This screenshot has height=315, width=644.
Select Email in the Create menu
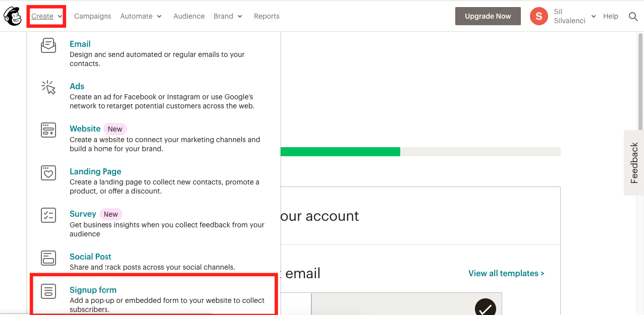80,44
